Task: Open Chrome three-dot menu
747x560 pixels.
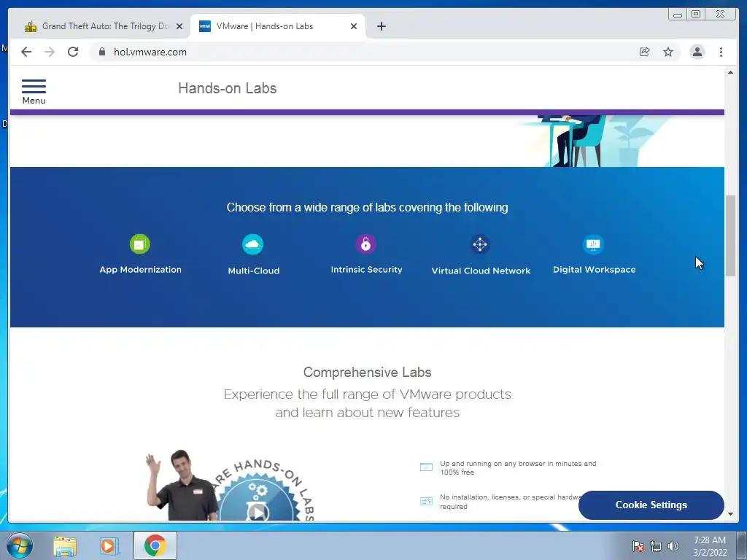Action: [721, 52]
